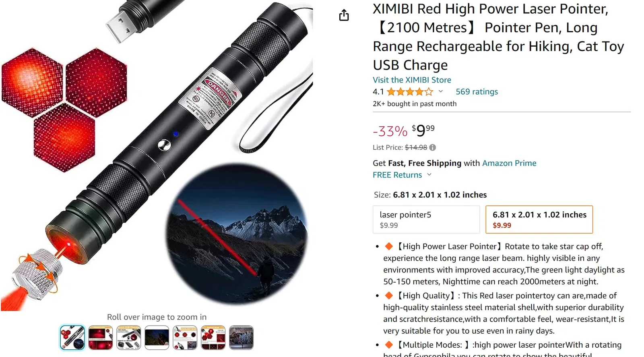This screenshot has width=644, height=357.
Task: Visit the XIMIBI Store link
Action: point(412,80)
